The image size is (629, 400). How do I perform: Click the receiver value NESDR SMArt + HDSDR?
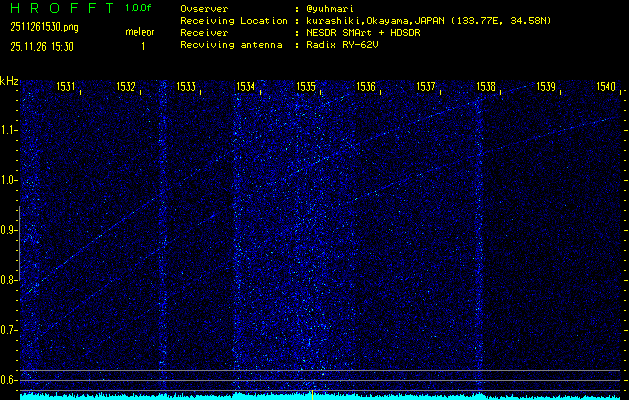pos(363,33)
